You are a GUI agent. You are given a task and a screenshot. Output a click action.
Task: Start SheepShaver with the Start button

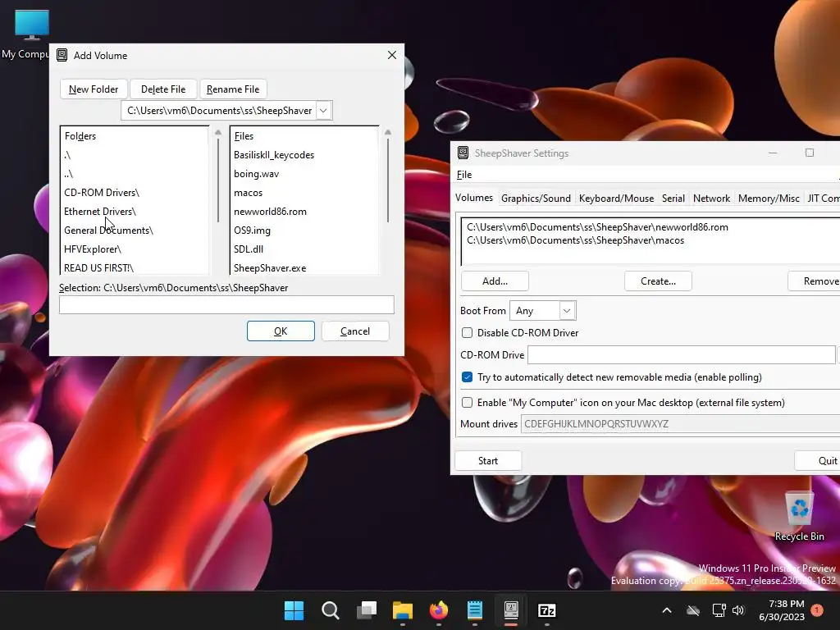pos(488,461)
